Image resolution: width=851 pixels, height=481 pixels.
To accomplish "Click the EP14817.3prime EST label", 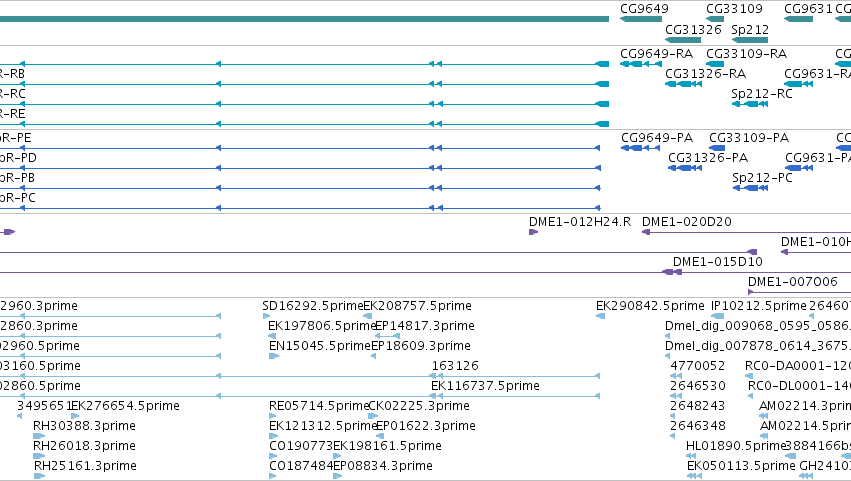I will (425, 326).
